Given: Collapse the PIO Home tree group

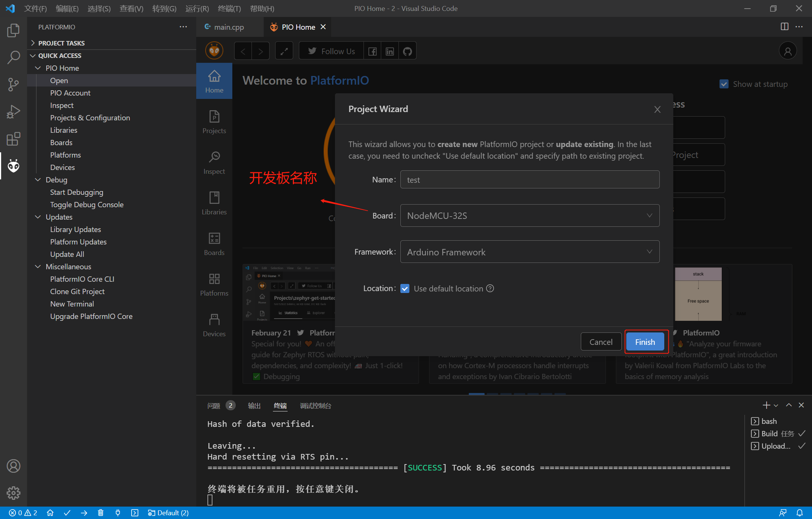Looking at the screenshot, I should (112, 68).
